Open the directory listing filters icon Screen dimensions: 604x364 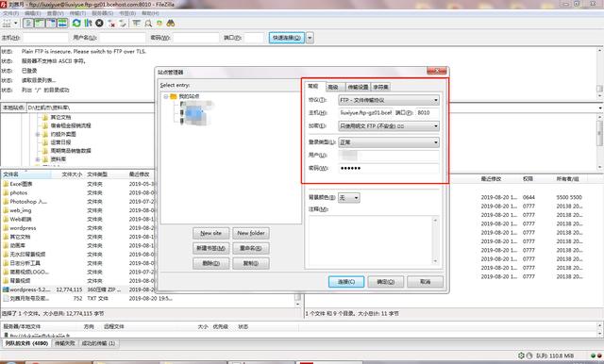point(136,24)
